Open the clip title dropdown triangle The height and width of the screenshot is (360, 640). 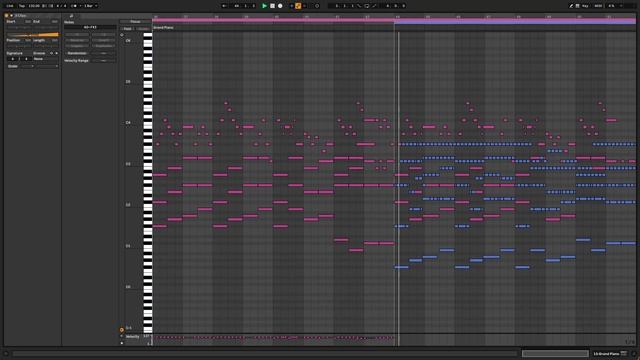tap(11, 16)
